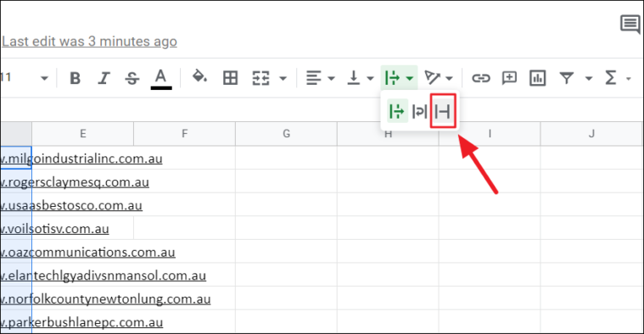This screenshot has width=644, height=334.
Task: Select the Clip text wrapping option
Action: tap(443, 111)
